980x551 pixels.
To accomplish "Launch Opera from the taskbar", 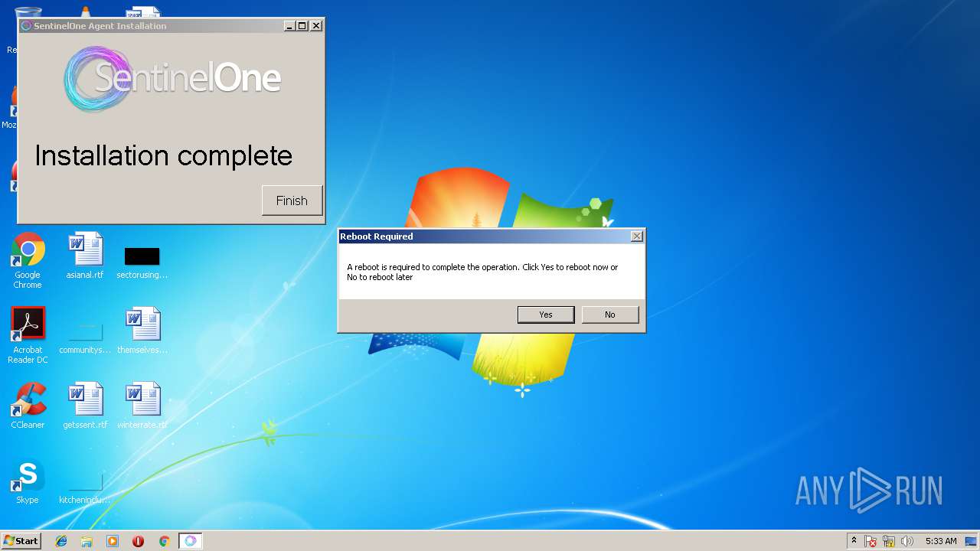I will tap(139, 541).
